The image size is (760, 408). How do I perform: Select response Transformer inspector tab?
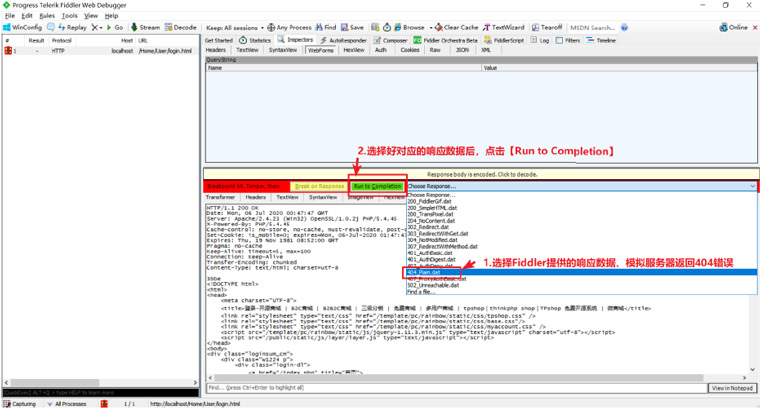221,197
